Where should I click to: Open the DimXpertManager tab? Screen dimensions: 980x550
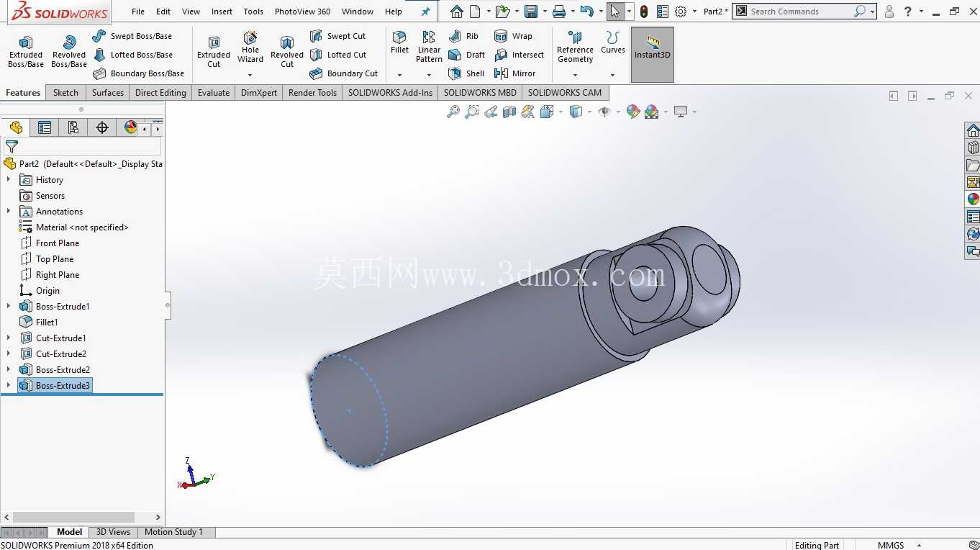pos(102,127)
